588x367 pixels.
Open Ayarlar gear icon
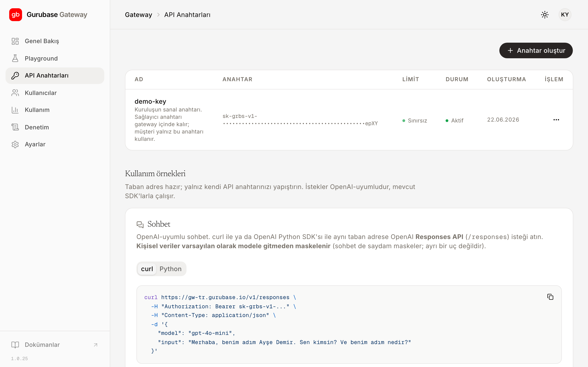pyautogui.click(x=15, y=145)
